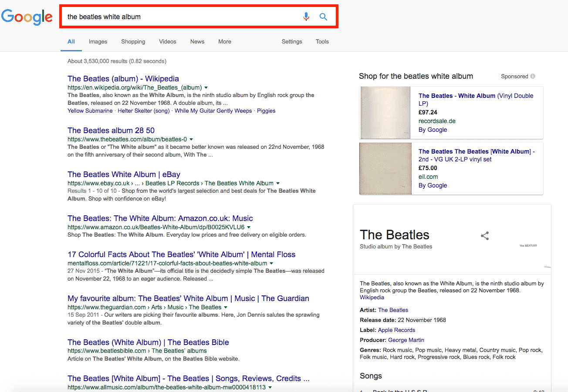This screenshot has width=568, height=392.
Task: Click the share icon in The Beatles panel
Action: (485, 236)
